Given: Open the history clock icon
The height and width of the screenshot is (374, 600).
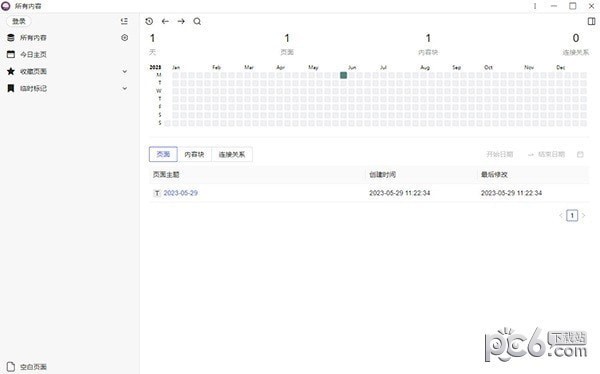Looking at the screenshot, I should [149, 21].
